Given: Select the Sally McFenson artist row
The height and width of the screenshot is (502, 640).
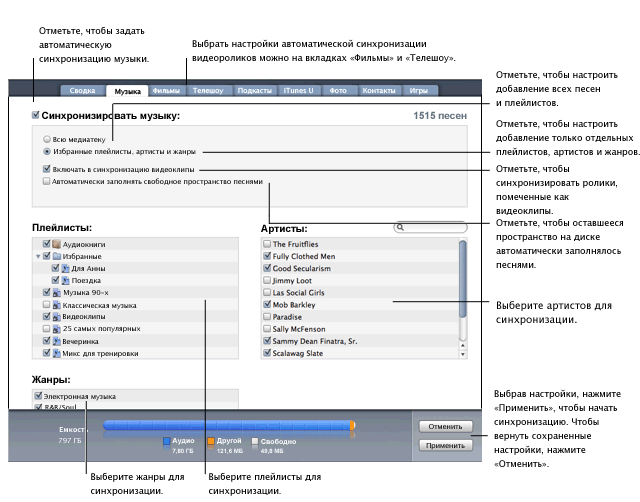Looking at the screenshot, I should pos(360,329).
